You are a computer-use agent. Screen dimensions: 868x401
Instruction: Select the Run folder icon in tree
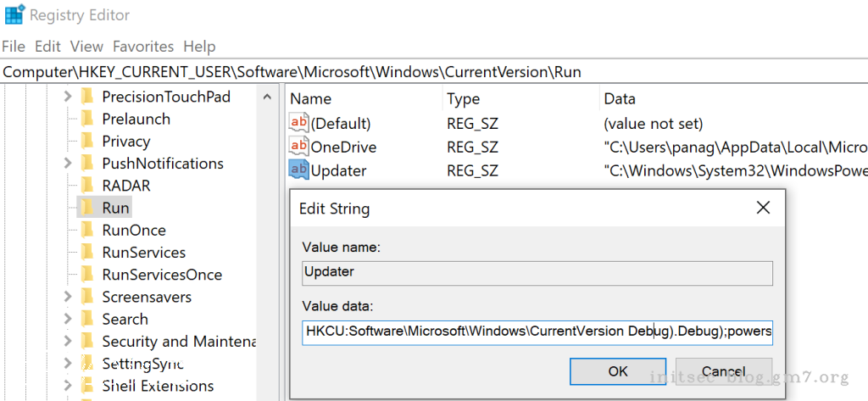point(87,208)
